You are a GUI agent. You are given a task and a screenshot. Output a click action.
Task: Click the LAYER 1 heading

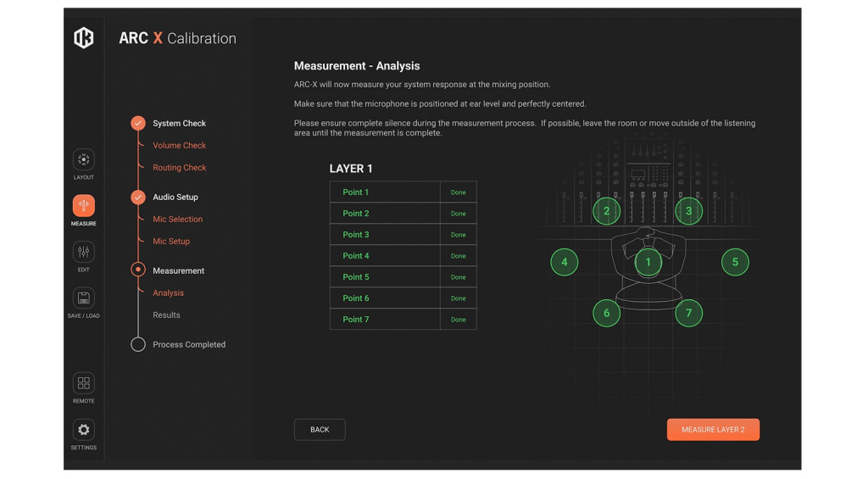pos(351,169)
